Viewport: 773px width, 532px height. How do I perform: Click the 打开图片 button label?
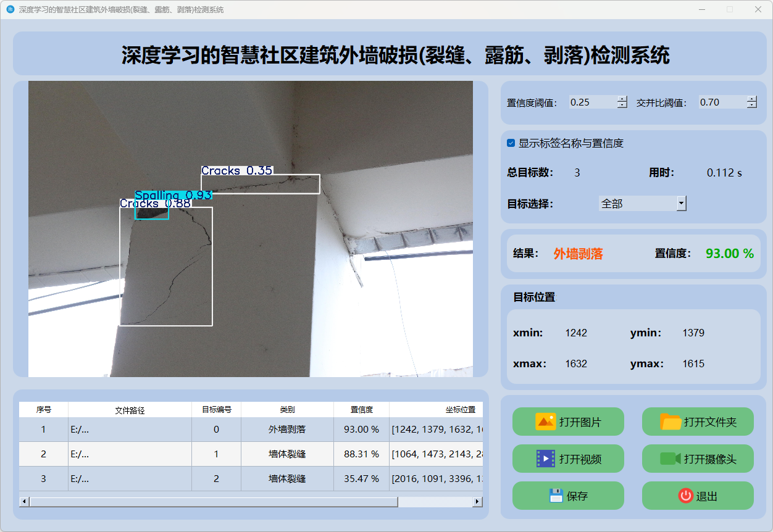point(580,423)
